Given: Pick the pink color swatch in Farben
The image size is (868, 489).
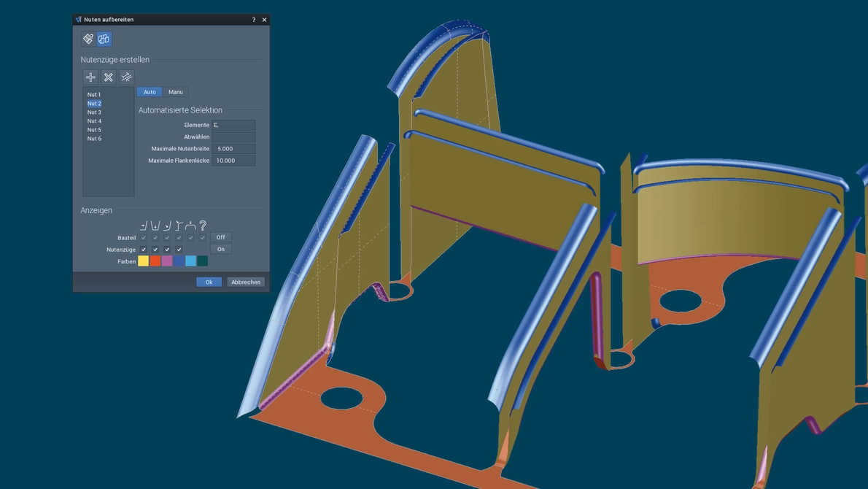Looking at the screenshot, I should click(x=167, y=261).
